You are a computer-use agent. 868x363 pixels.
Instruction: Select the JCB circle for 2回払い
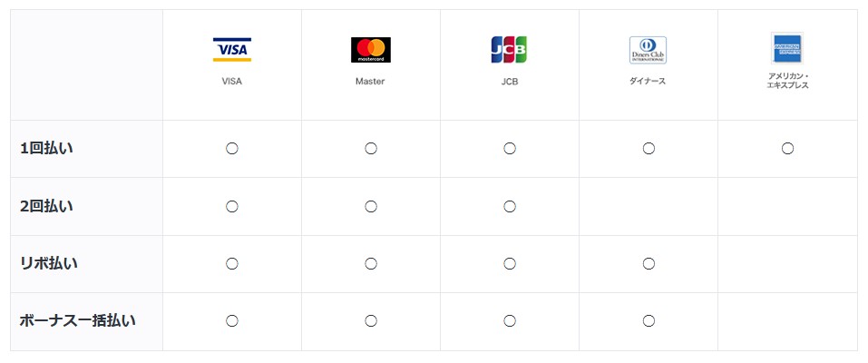pyautogui.click(x=510, y=207)
